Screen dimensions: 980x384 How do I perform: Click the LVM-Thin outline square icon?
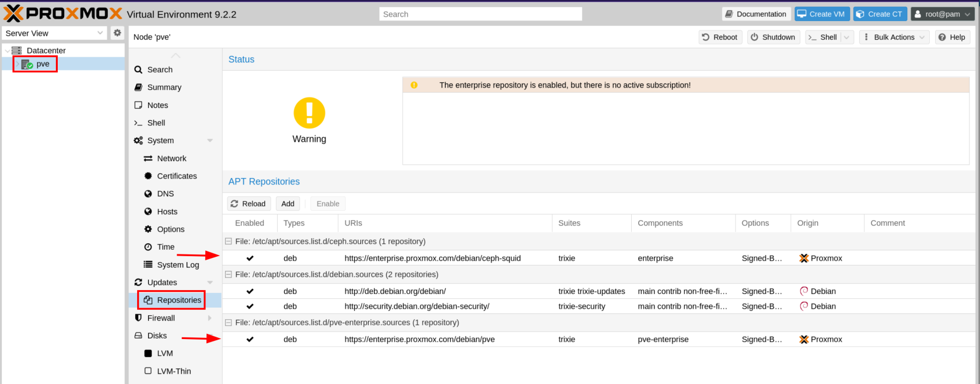pos(148,371)
